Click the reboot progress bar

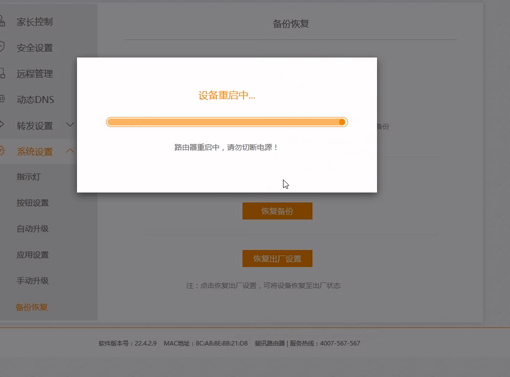pyautogui.click(x=227, y=122)
